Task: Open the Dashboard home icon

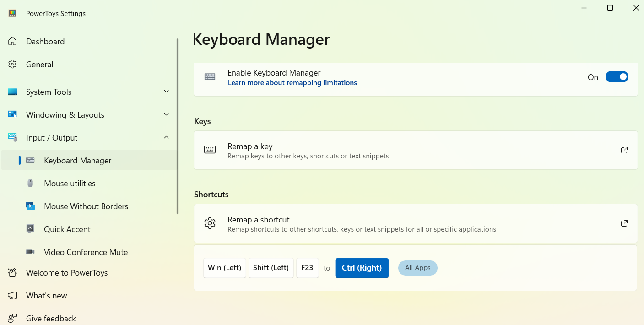Action: coord(12,42)
